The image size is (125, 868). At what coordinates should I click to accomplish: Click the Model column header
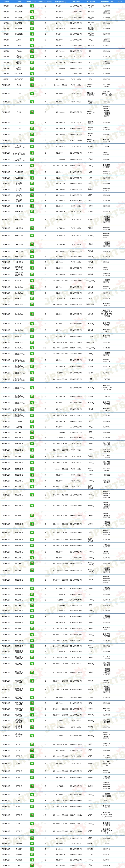[19, 2]
